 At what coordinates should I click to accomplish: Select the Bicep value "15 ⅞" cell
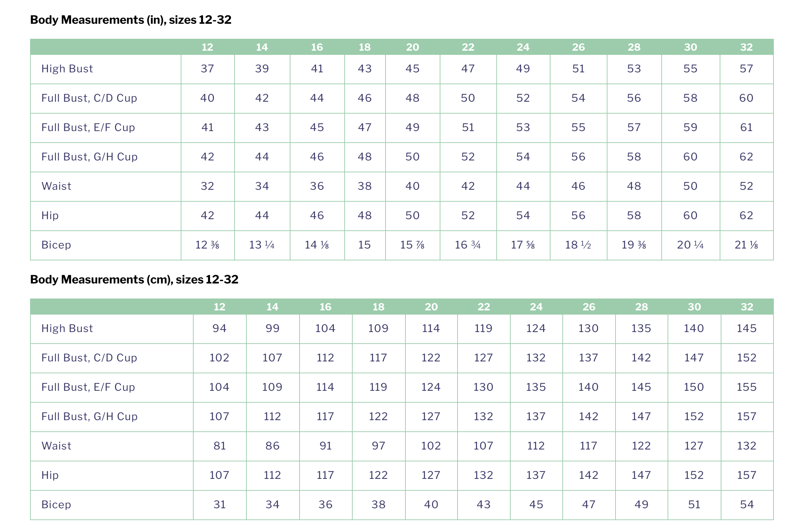(x=412, y=245)
